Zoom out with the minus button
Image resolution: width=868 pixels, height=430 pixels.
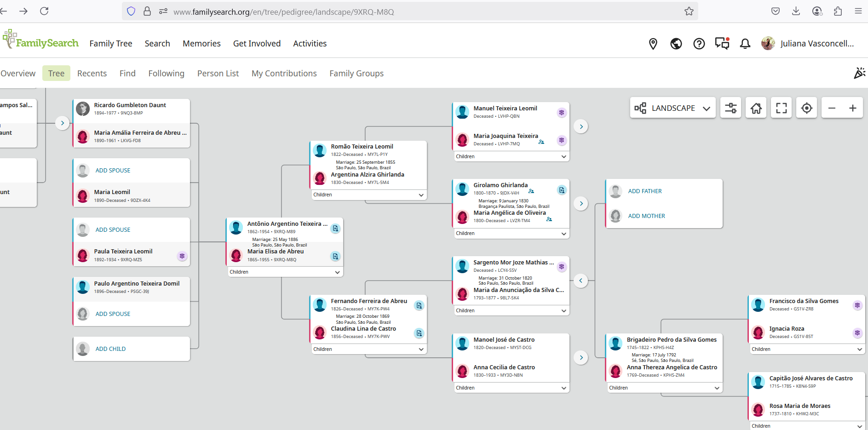click(x=832, y=108)
